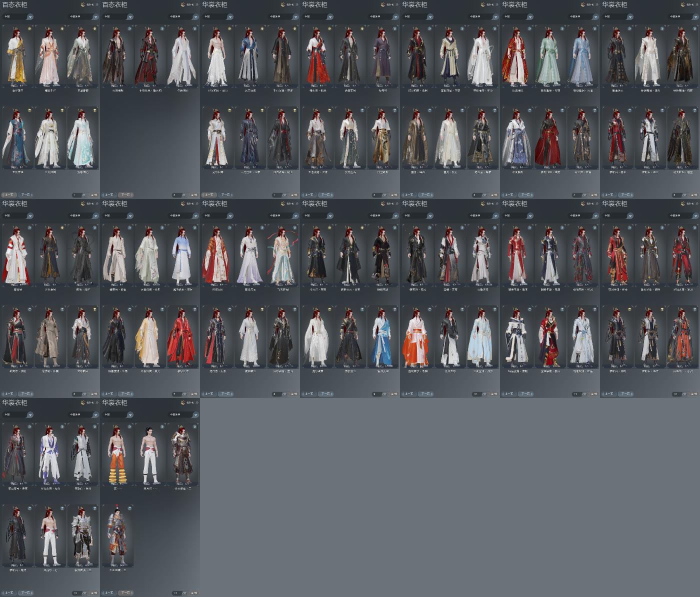Viewport: 700px width, 597px height.
Task: Click gold badge icon on the teal-blue floral robe card
Action: coord(29,109)
